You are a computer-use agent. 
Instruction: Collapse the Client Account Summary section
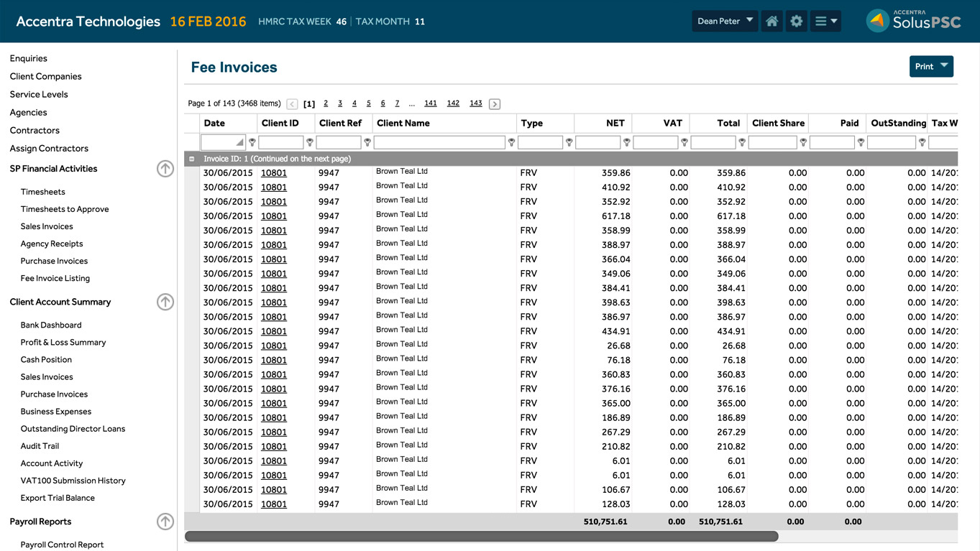coord(165,302)
